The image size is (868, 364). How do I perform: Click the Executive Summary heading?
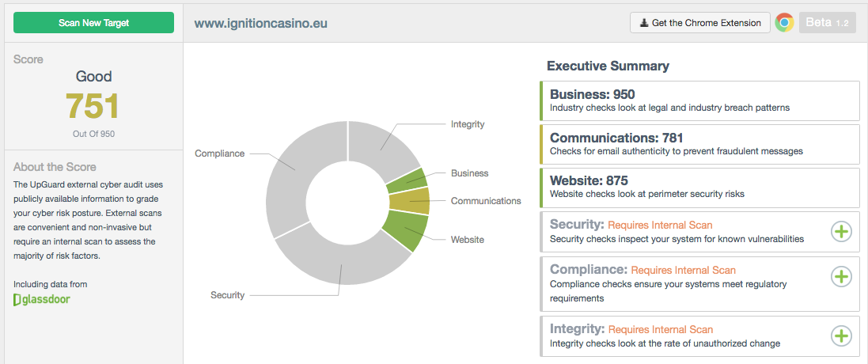coord(608,66)
